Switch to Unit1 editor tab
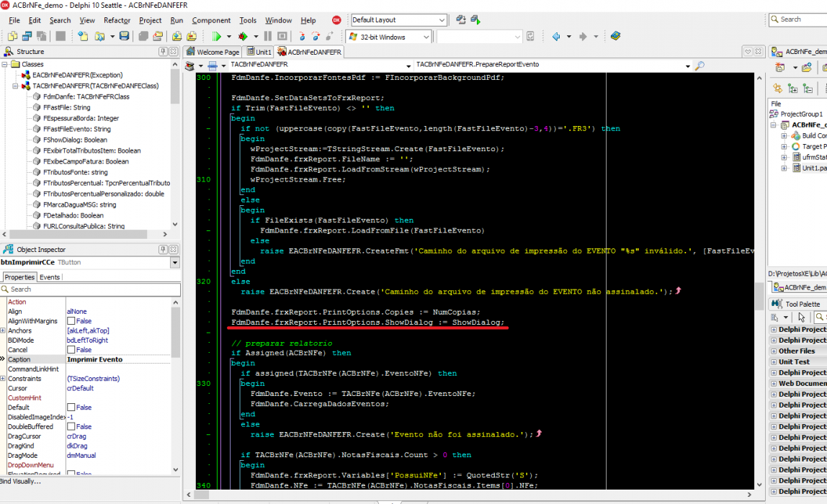Viewport: 827px width, 504px height. pyautogui.click(x=259, y=52)
